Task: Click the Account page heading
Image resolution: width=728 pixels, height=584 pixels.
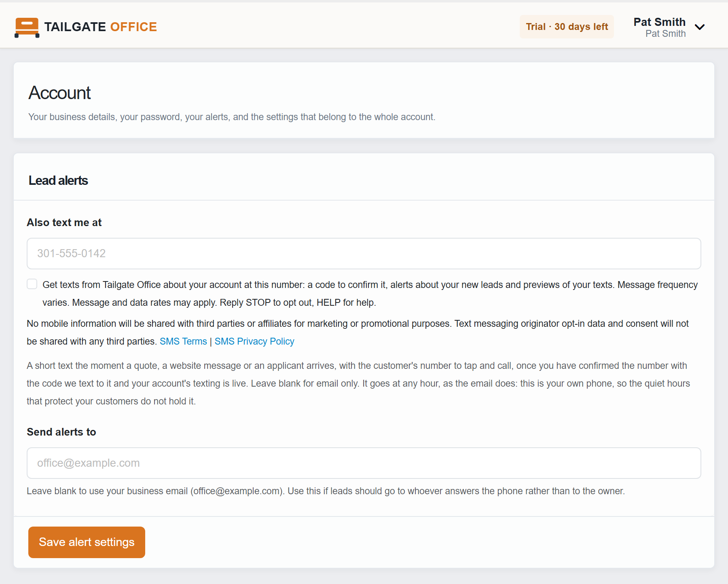Action: 59,93
